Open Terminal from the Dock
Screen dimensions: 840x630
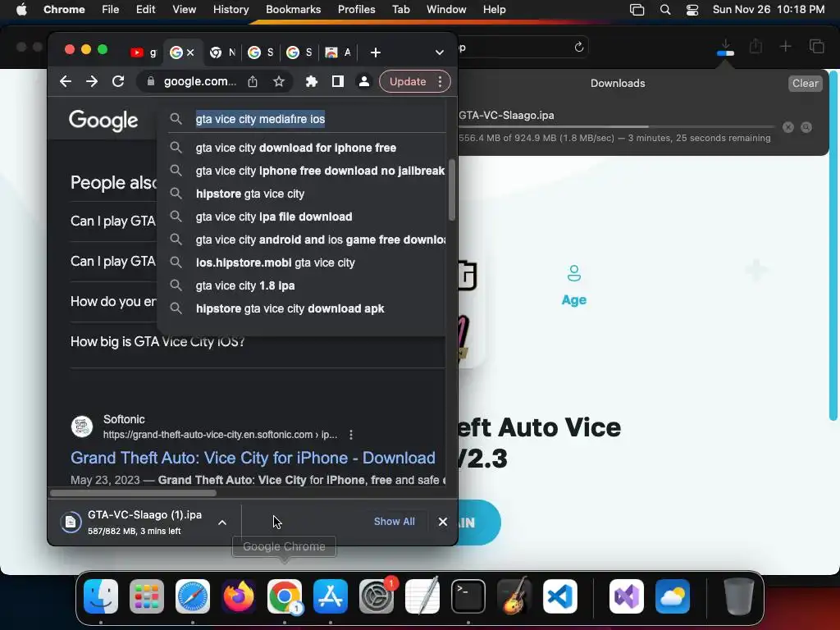pyautogui.click(x=468, y=596)
